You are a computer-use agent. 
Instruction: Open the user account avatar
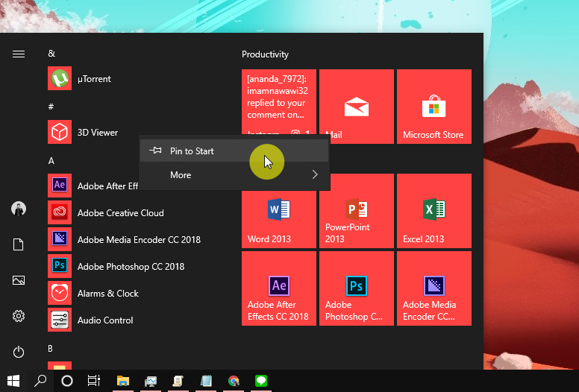(19, 209)
